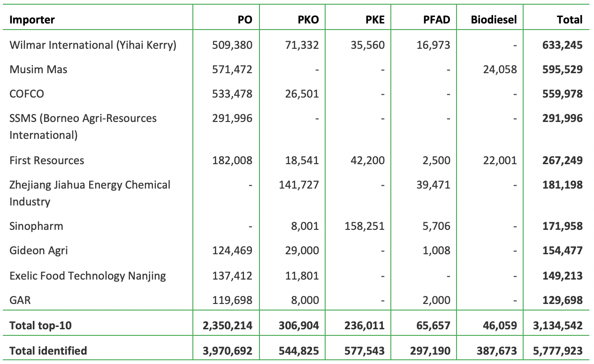Screen dimensions: 594x364
Task: Select the Gideon Agri importer name
Action: point(38,250)
